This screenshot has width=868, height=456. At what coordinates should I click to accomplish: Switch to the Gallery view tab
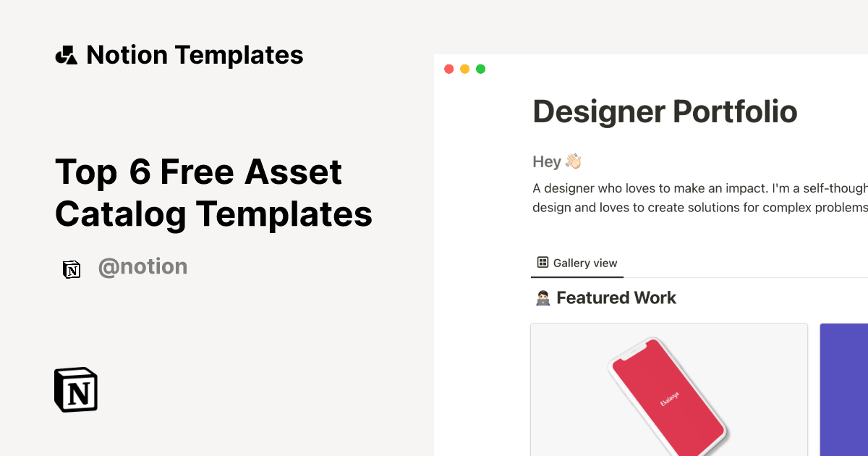click(577, 263)
